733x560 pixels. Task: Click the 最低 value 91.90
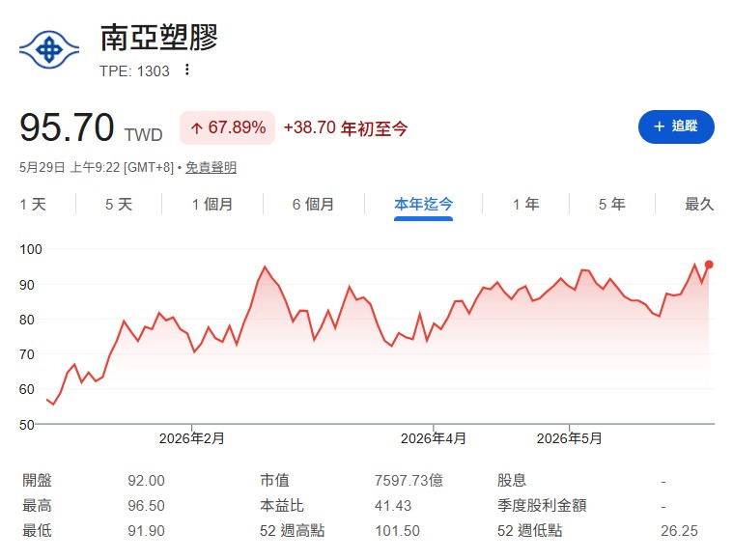tap(147, 531)
